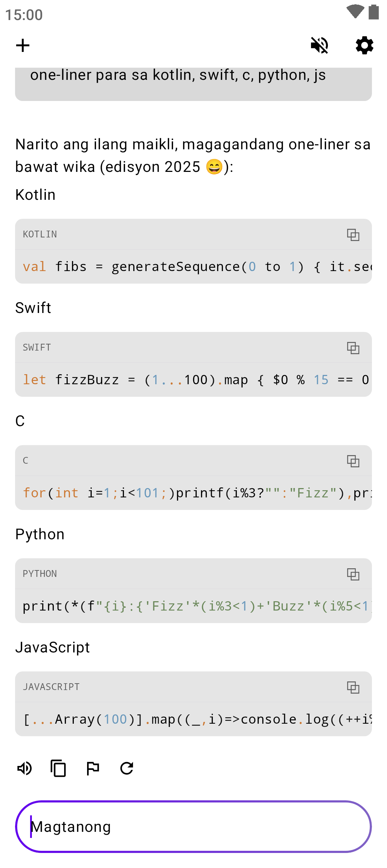This screenshot has height=868, width=387.
Task: Copy the C code block
Action: point(353,461)
